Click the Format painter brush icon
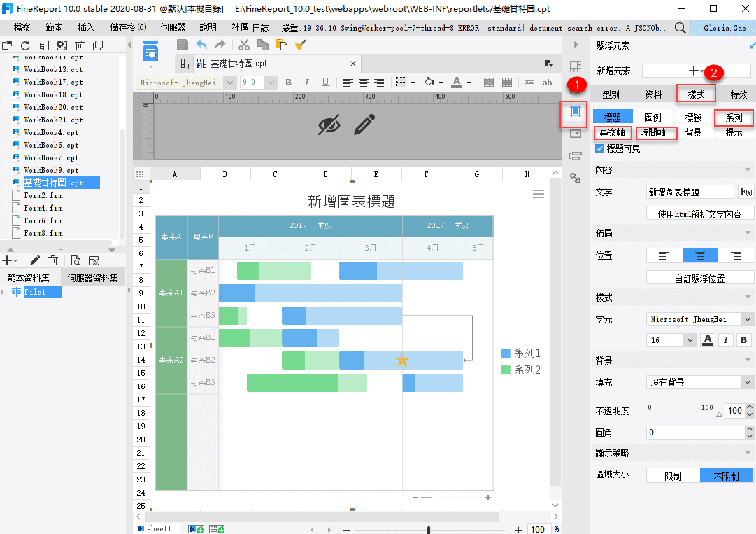The image size is (756, 534). pos(301,45)
